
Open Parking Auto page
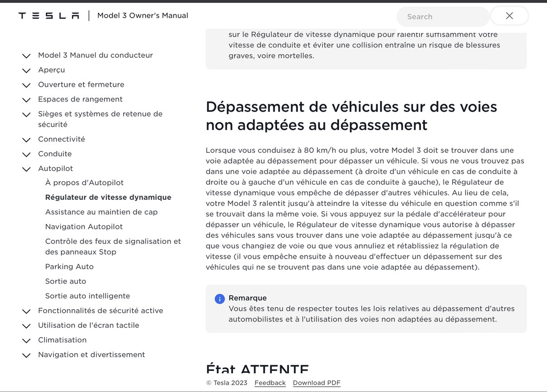(x=70, y=267)
